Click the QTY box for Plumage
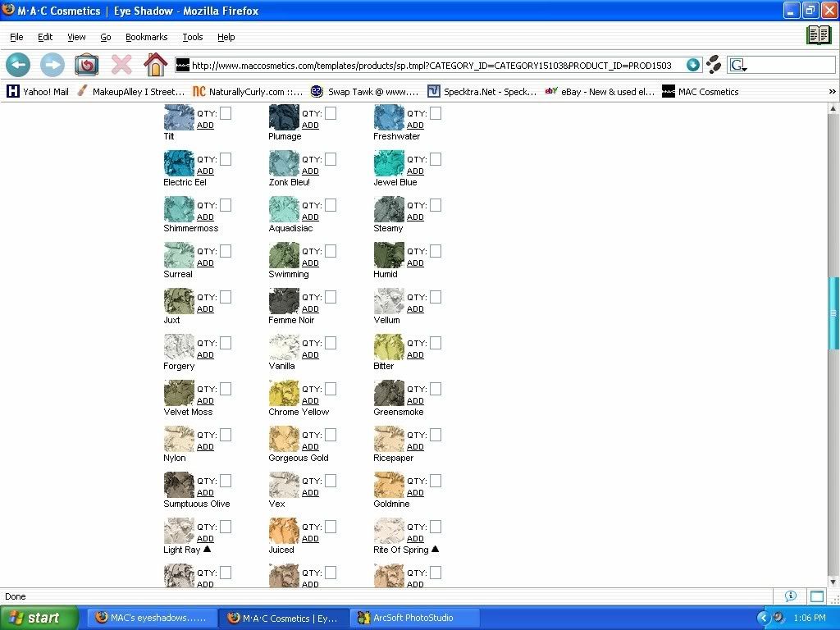 pyautogui.click(x=331, y=113)
